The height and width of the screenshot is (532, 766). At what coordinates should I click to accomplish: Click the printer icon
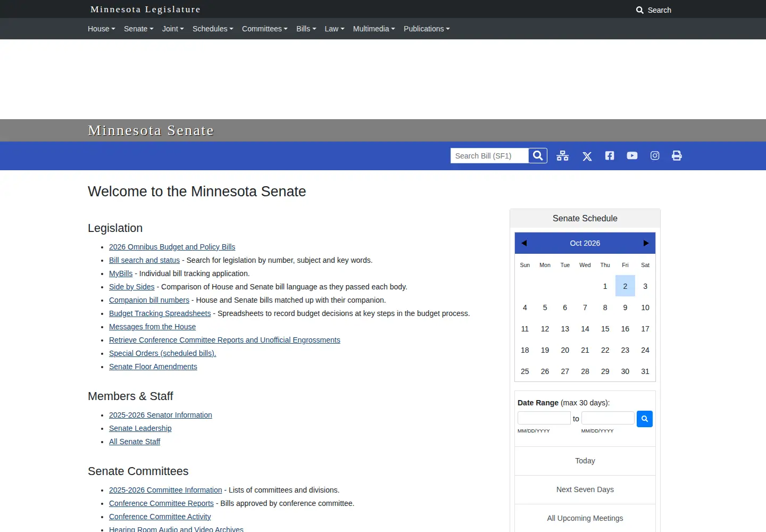click(677, 155)
